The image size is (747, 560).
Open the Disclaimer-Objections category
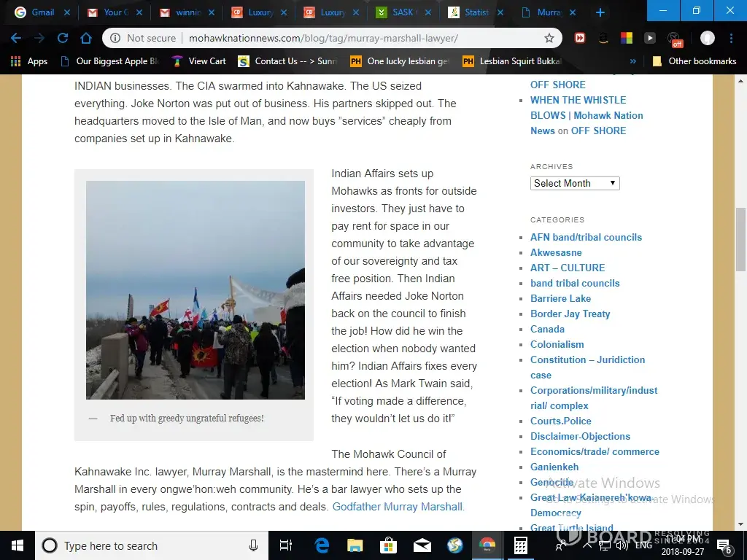(x=580, y=436)
